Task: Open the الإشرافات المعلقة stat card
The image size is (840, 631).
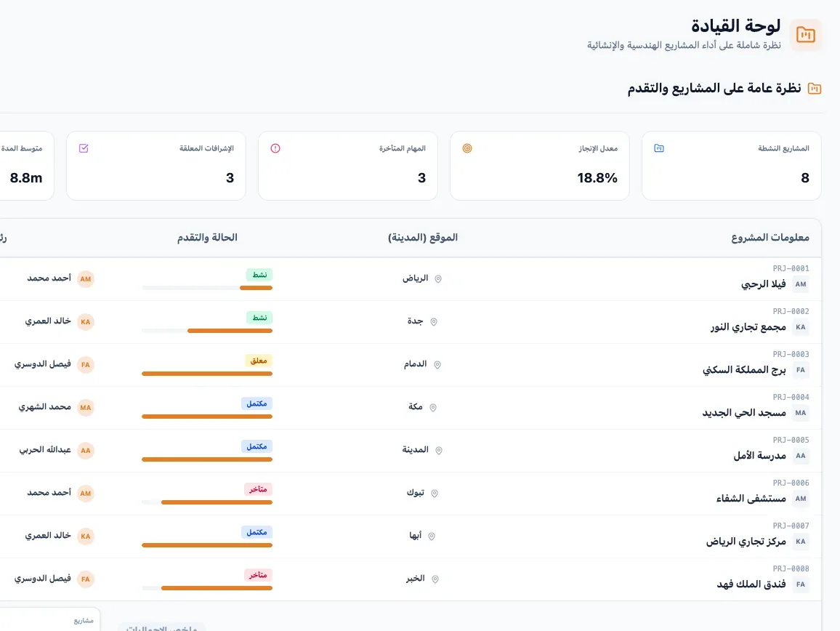Action: pos(156,166)
